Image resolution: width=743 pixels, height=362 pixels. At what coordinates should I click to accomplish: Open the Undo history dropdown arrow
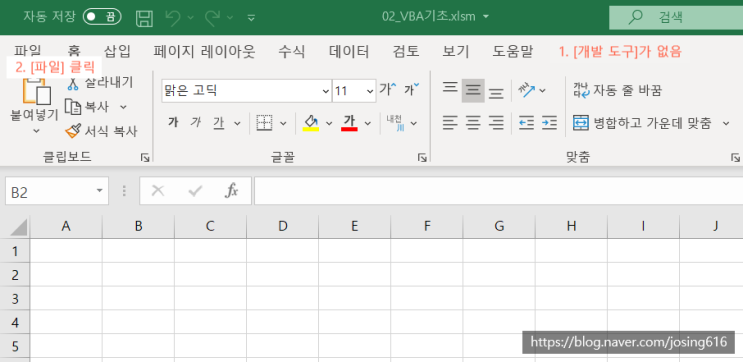190,18
